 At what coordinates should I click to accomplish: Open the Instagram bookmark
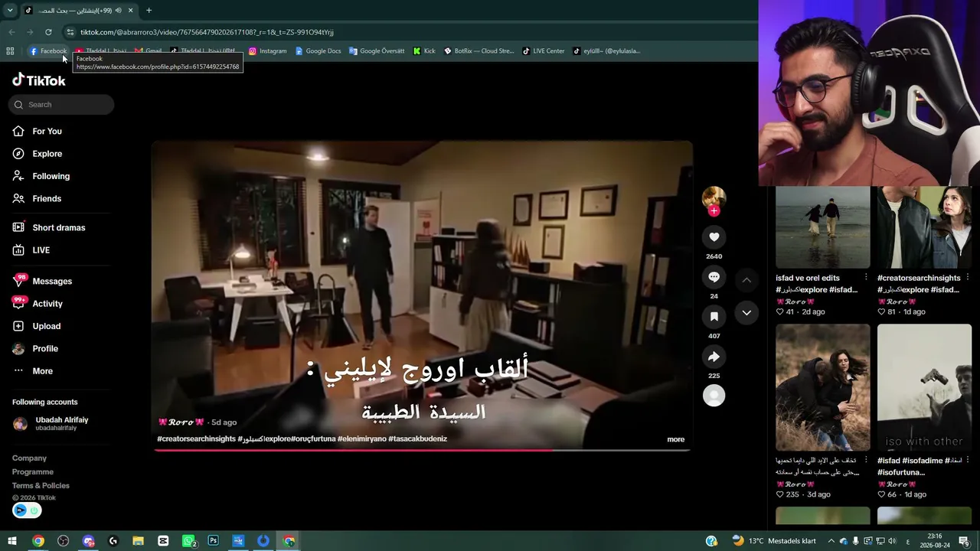[x=268, y=51]
